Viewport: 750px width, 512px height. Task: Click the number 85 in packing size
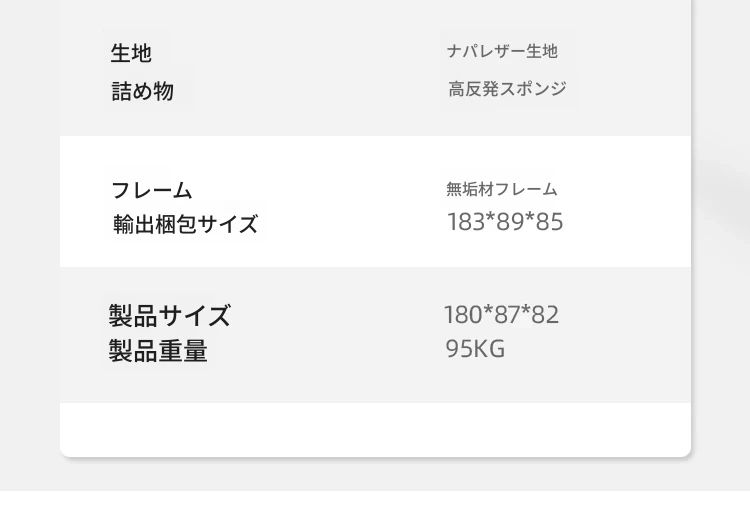[x=549, y=222]
